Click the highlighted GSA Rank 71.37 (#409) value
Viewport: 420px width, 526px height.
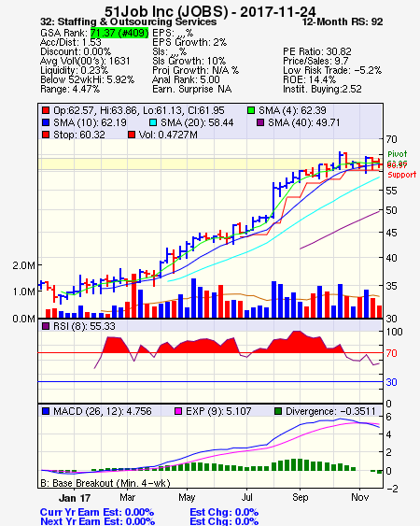pos(119,33)
